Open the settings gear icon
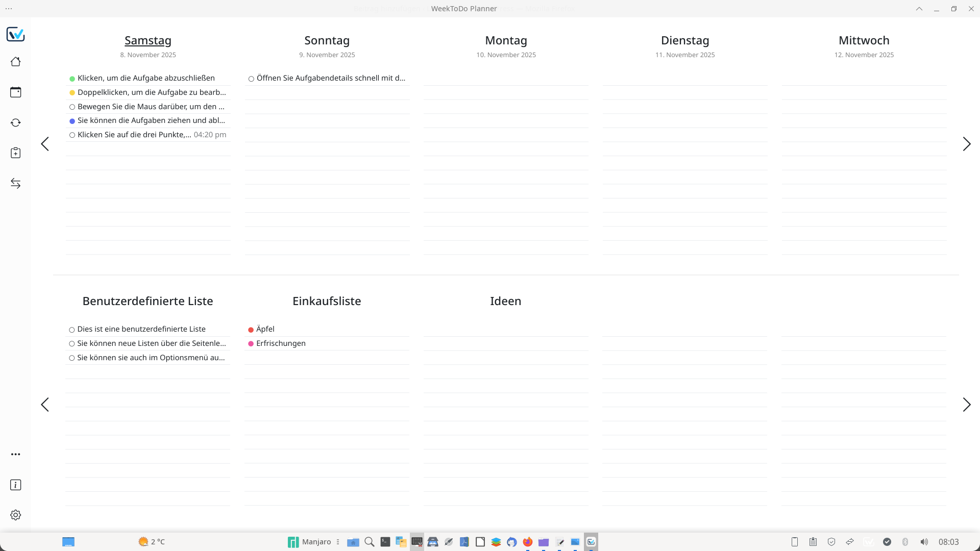This screenshot has width=980, height=551. point(15,515)
